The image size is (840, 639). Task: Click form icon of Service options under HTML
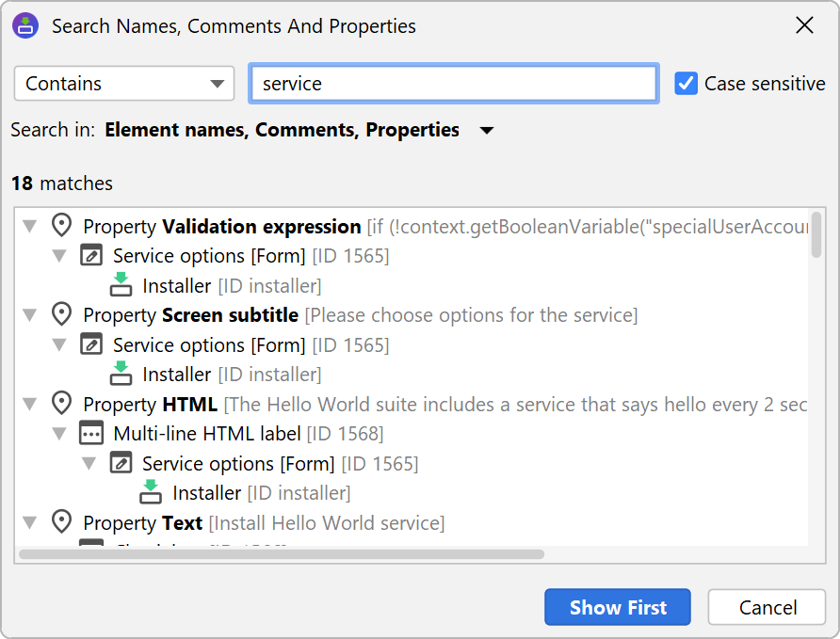[x=121, y=463]
